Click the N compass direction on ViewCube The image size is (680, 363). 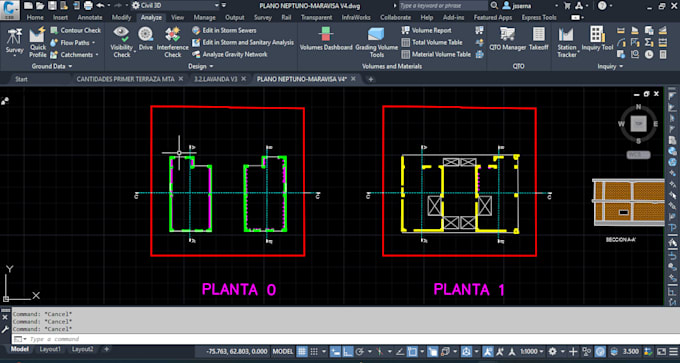[638, 107]
